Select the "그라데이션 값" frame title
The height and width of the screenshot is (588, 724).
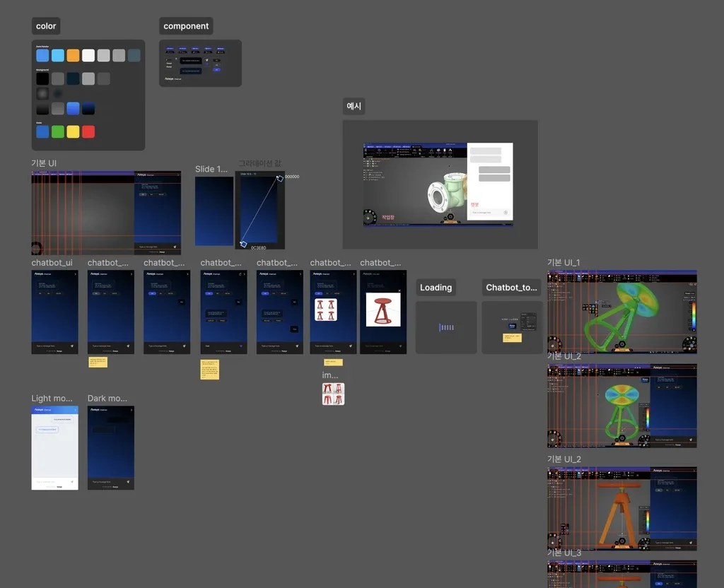[260, 163]
